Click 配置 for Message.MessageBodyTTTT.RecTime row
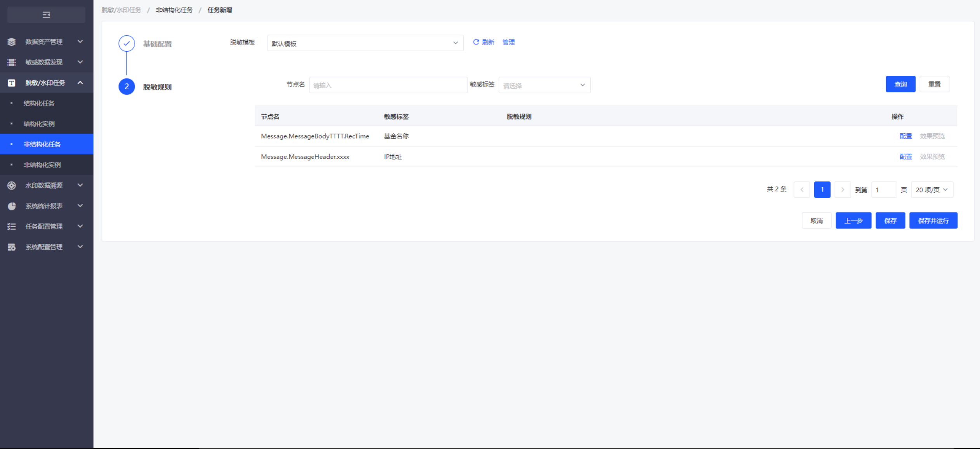This screenshot has height=449, width=980. tap(905, 136)
